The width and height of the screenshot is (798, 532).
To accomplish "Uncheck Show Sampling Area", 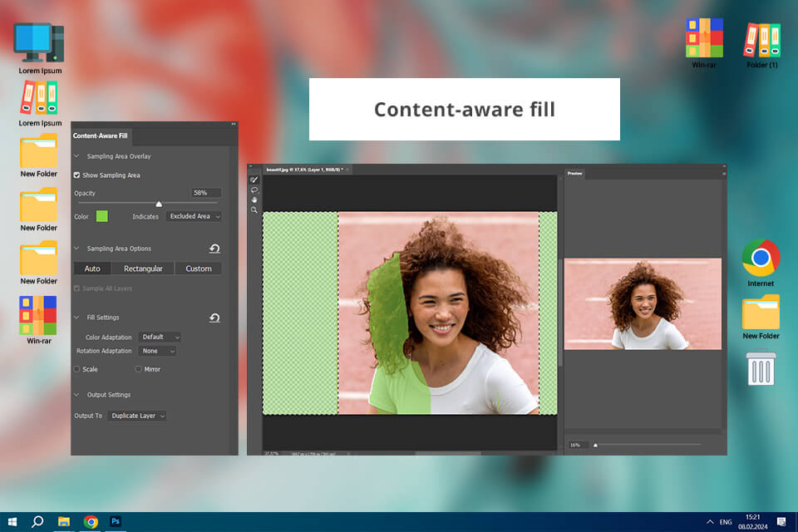I will click(77, 175).
